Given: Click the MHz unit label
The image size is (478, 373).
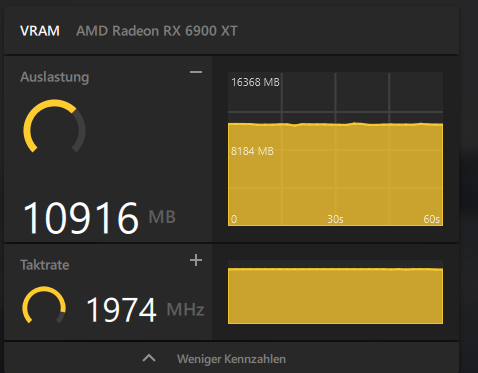Looking at the screenshot, I should pos(185,310).
